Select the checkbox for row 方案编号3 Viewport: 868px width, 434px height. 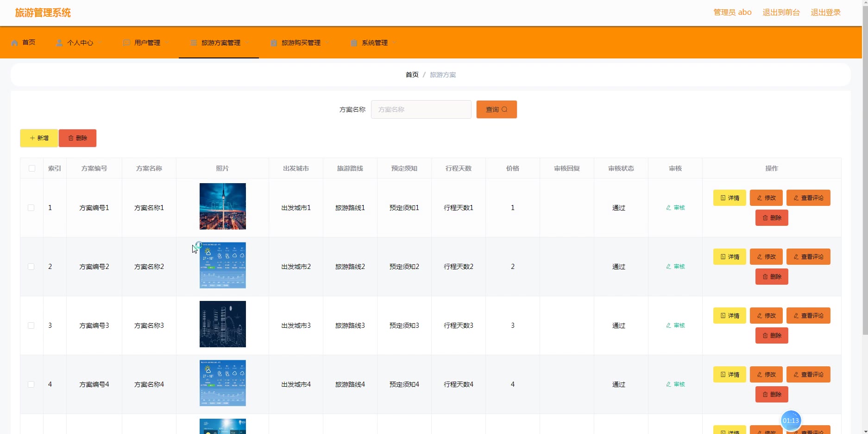tap(31, 325)
